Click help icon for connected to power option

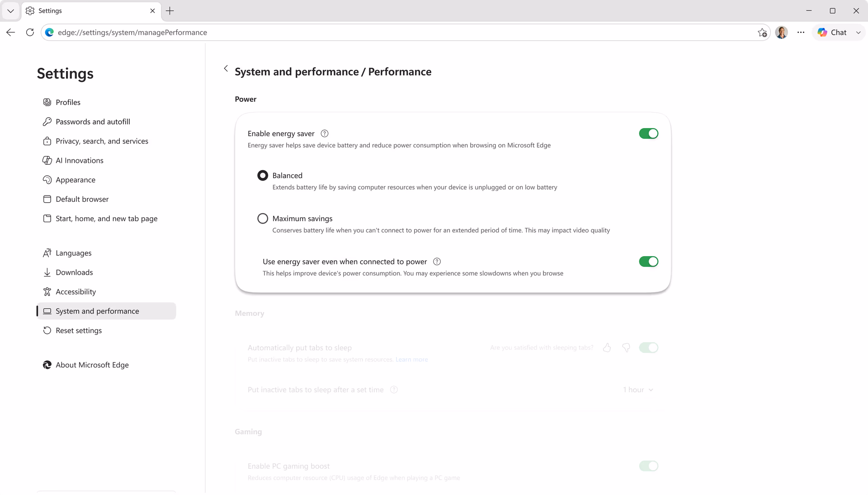437,262
